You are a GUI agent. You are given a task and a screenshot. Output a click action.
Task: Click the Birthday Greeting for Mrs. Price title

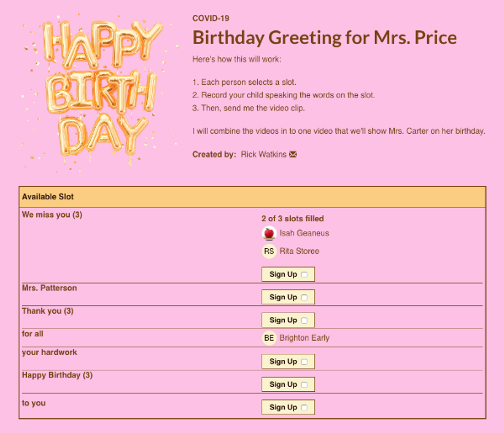[325, 38]
